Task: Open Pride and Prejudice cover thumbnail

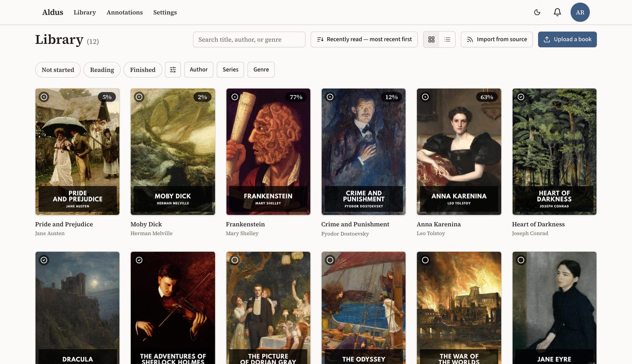Action: click(77, 152)
